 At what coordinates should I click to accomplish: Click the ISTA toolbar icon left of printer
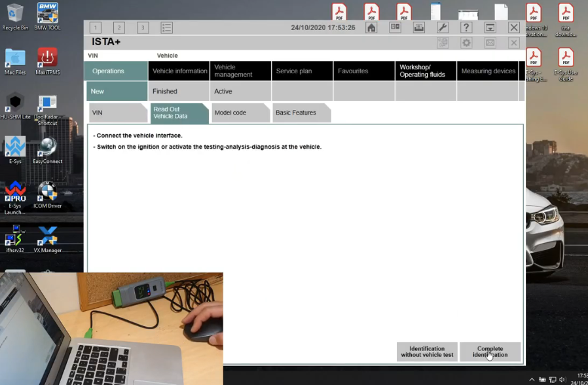[x=395, y=27]
